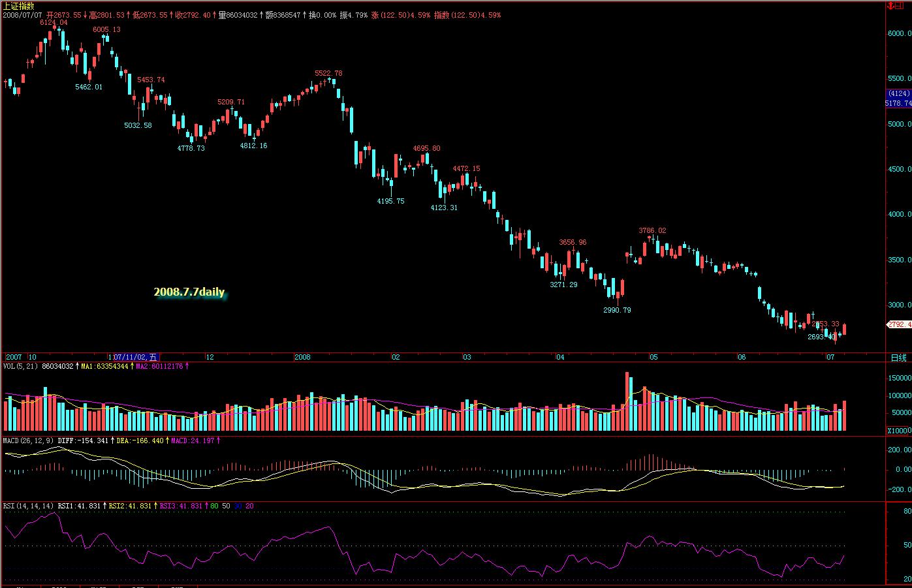Click the 日线 period label on the time axis
Viewport: 912px width, 588px height.
pos(899,358)
